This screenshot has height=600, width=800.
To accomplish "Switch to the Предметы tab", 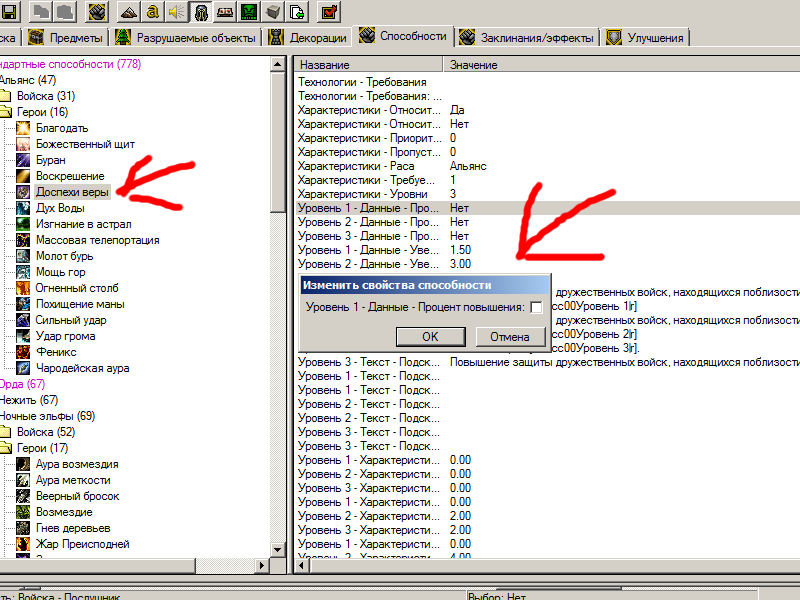I will point(67,38).
